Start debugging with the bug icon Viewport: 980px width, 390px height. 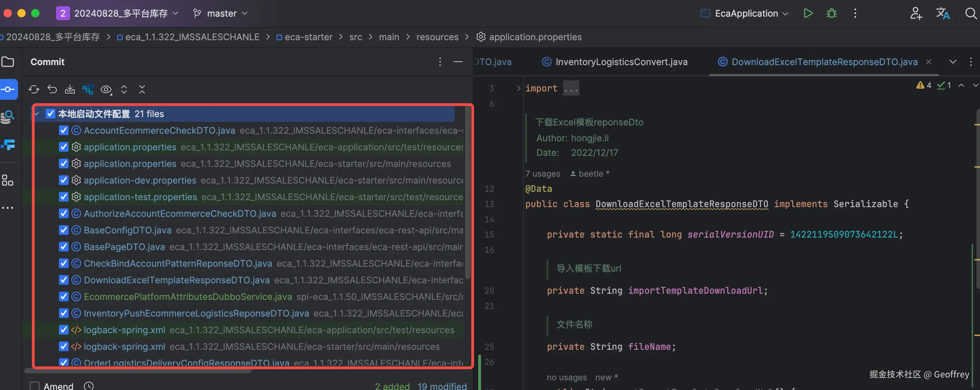(x=832, y=13)
